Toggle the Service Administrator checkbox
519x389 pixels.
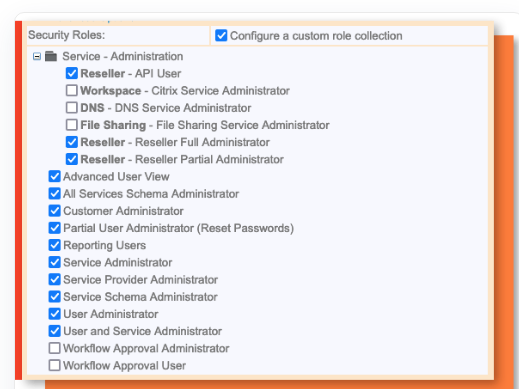(54, 262)
